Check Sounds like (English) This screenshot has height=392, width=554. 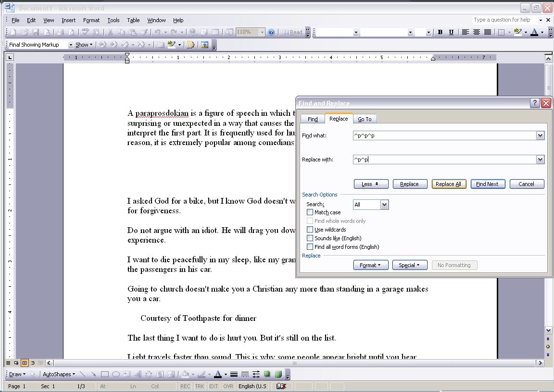click(x=310, y=238)
